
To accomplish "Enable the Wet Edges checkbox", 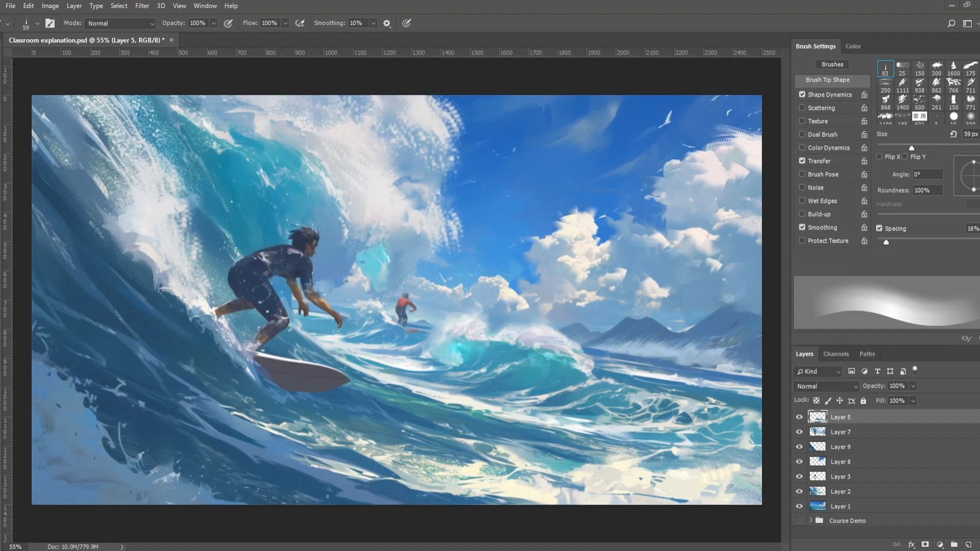I will click(x=802, y=201).
